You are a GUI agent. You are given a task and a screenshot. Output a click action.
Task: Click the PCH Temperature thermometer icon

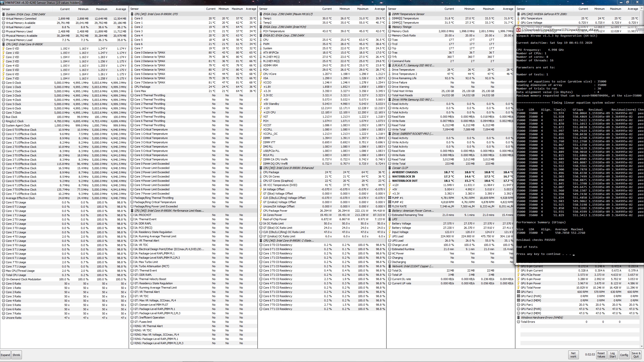click(261, 31)
